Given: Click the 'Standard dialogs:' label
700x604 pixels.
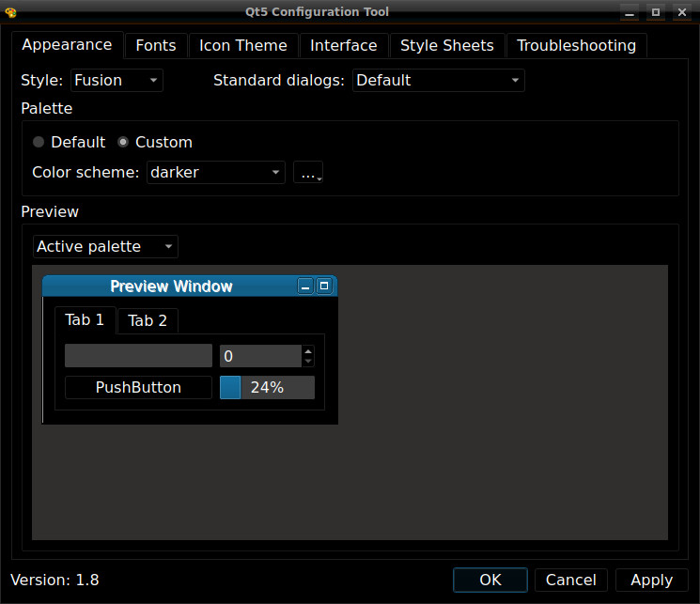Looking at the screenshot, I should tap(279, 81).
